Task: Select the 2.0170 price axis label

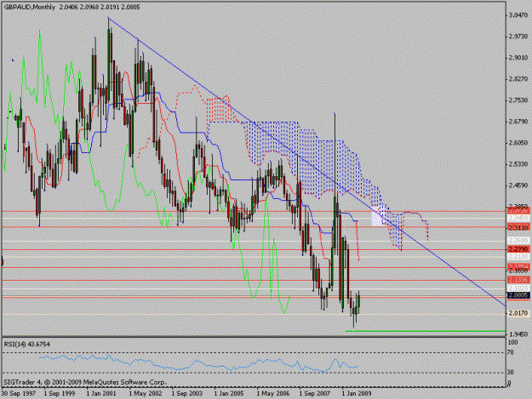Action: [x=518, y=313]
